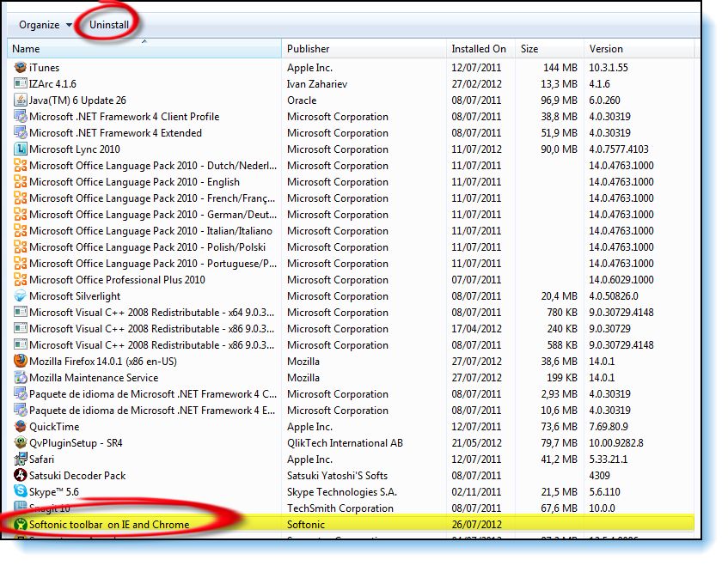Select Microsoft .NET Framework 4 Client Profile
This screenshot has width=728, height=566.
pyautogui.click(x=124, y=117)
